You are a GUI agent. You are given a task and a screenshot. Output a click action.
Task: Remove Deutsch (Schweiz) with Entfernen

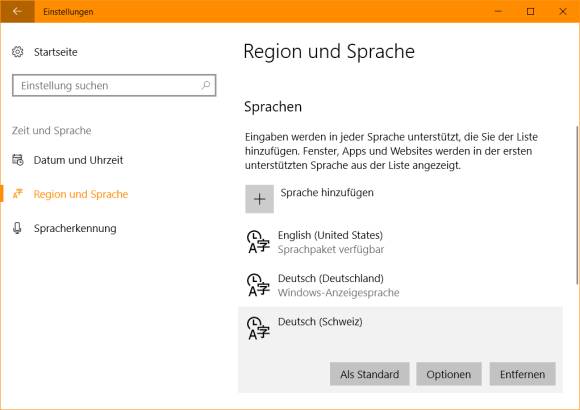(x=522, y=374)
